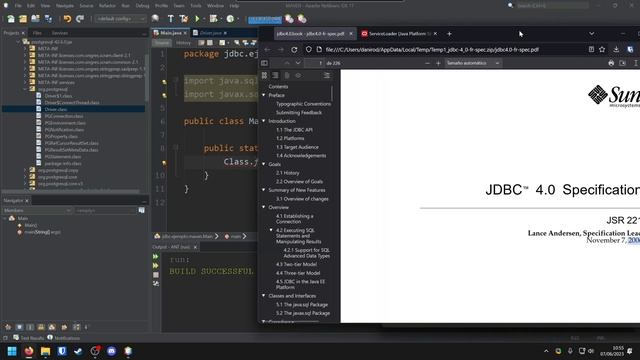The width and height of the screenshot is (640, 360).
Task: Run the project with the green play icon
Action: pos(198,19)
